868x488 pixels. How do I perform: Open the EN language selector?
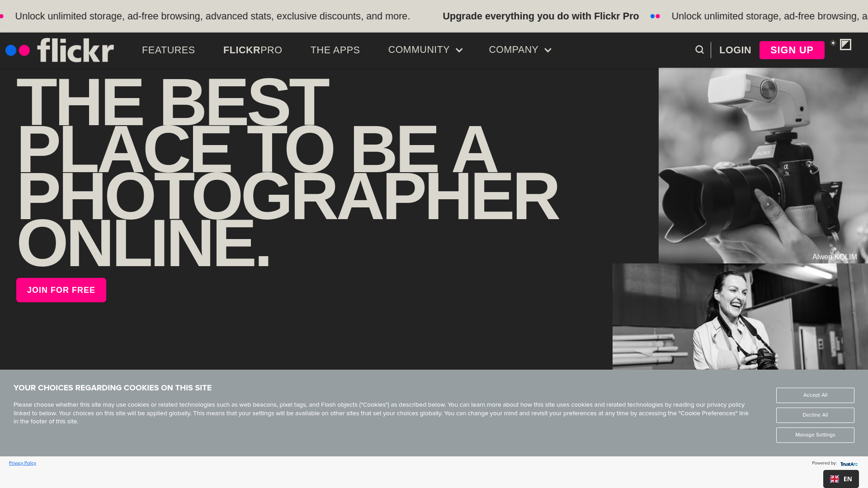click(841, 479)
